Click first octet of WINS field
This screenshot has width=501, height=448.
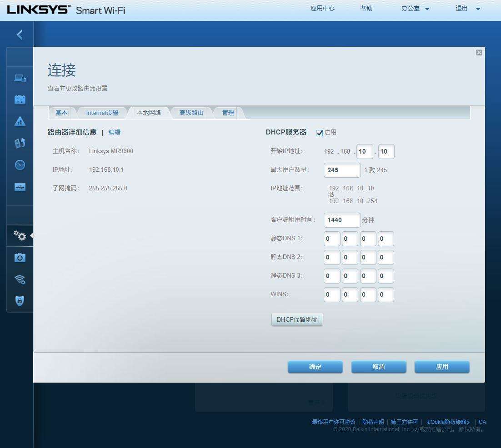point(332,295)
